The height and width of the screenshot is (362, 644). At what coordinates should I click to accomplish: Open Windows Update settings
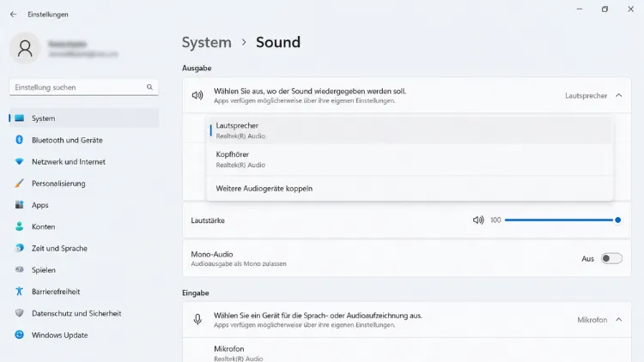click(x=84, y=335)
